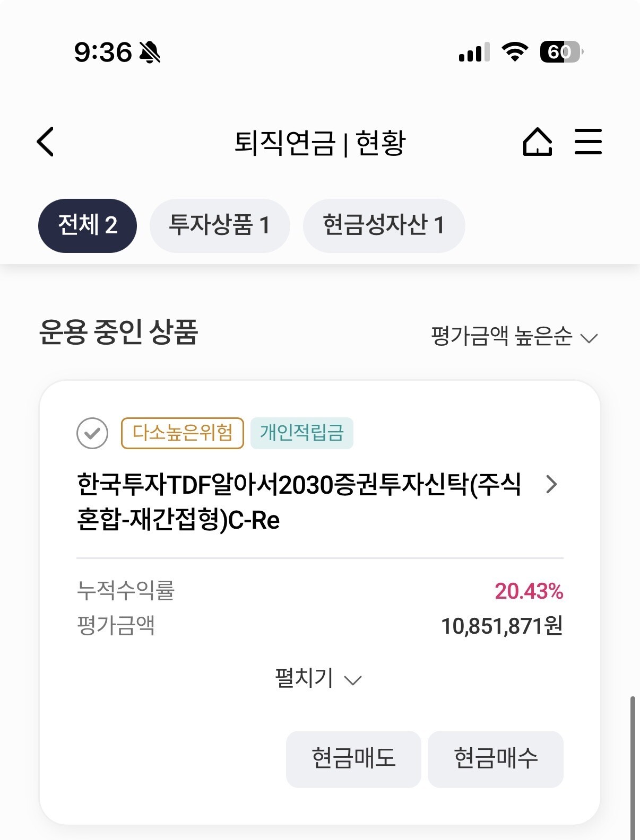This screenshot has width=640, height=840.
Task: Select the 전체 2 tab
Action: click(88, 225)
